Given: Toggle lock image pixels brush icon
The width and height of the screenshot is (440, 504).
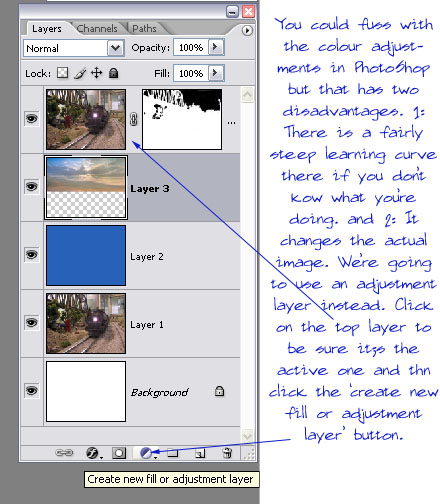Looking at the screenshot, I should [x=80, y=73].
